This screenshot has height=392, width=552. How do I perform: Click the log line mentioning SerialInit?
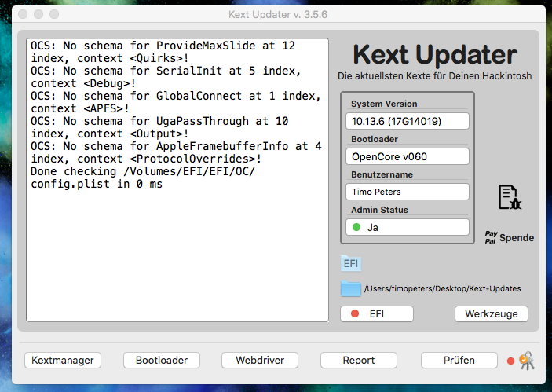(166, 71)
